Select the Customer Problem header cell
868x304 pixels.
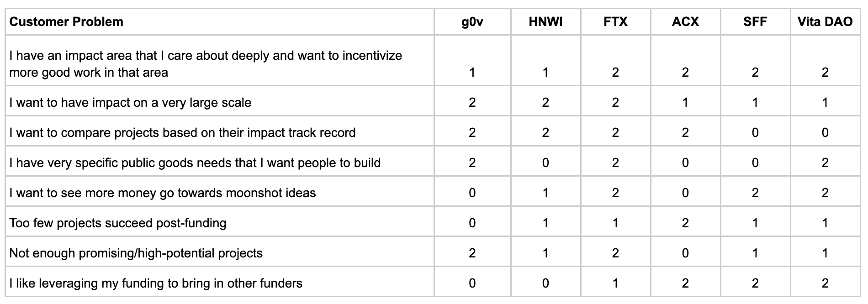[220, 22]
